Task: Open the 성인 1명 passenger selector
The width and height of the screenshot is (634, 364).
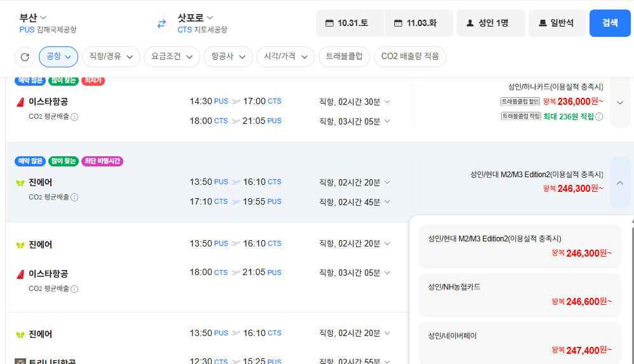Action: tap(491, 23)
